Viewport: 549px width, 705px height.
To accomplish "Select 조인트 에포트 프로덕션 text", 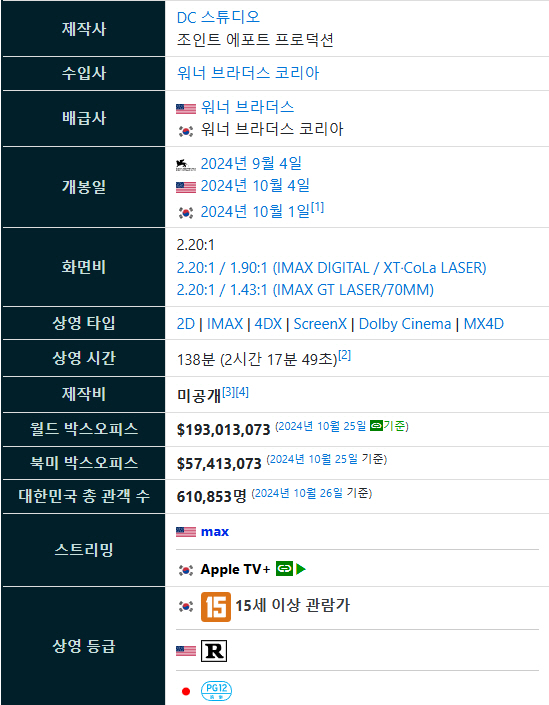I will tap(255, 40).
